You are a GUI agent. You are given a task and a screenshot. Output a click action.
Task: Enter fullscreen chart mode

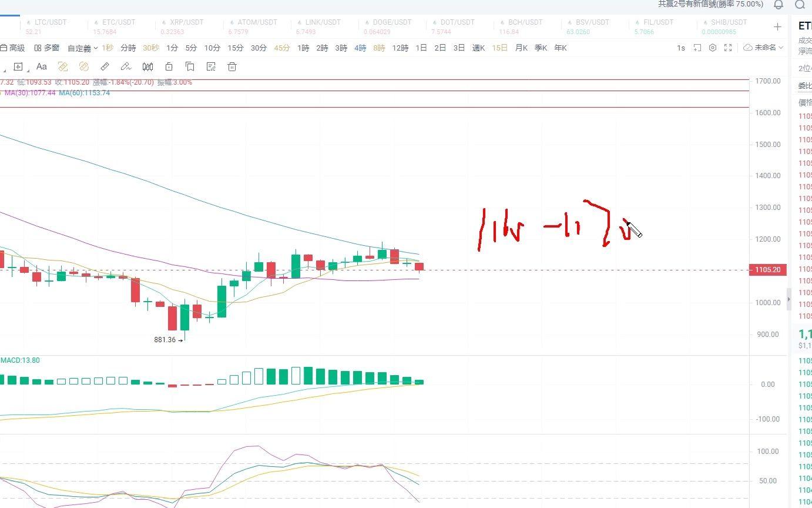point(728,48)
